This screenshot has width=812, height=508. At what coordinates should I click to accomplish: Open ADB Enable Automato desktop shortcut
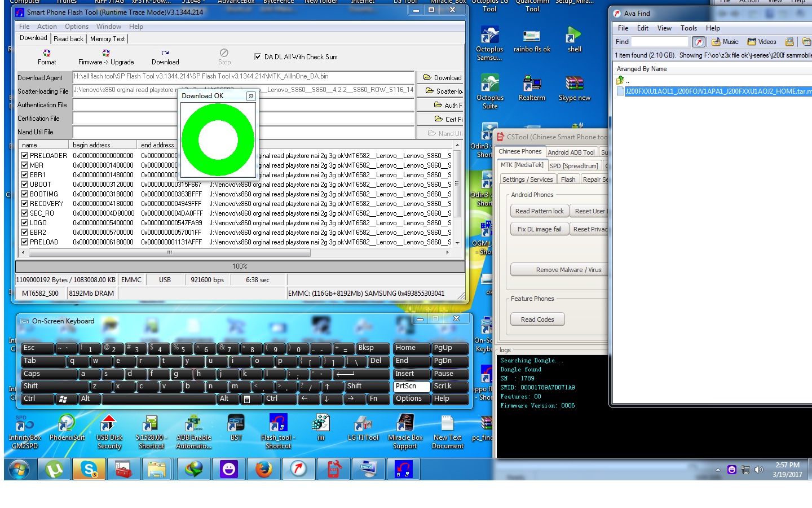click(x=194, y=432)
